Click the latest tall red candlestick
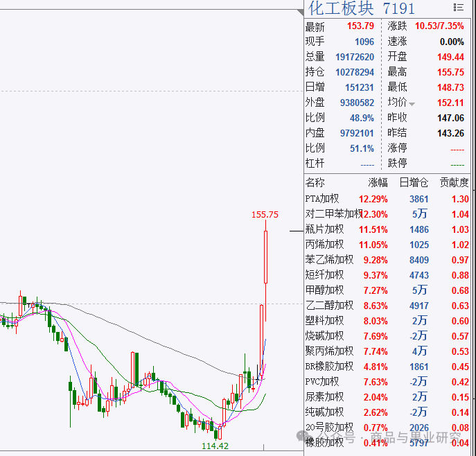 pos(265,257)
